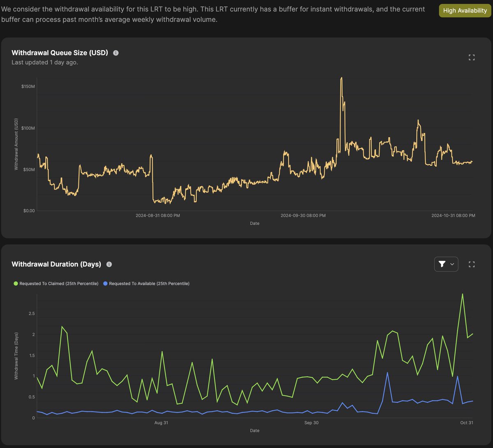Open the Withdrawal Duration info tooltip icon
This screenshot has height=448, width=493.
pyautogui.click(x=109, y=265)
